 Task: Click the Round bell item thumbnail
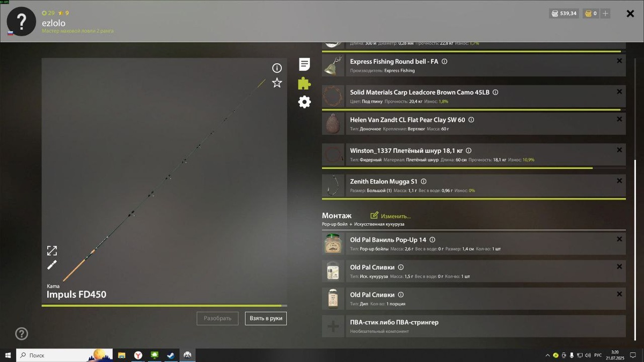coord(333,65)
